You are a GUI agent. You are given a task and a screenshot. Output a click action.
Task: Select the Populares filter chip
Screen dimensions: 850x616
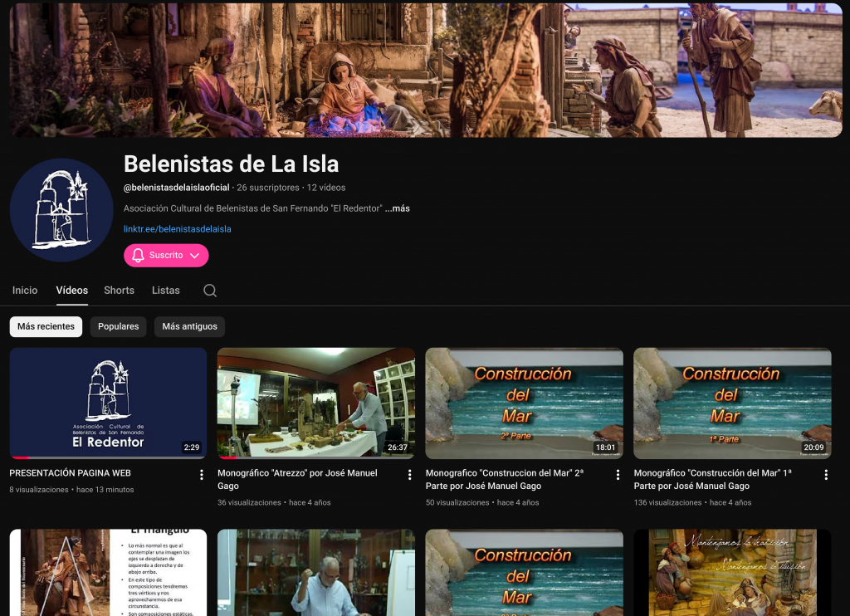[x=118, y=326]
